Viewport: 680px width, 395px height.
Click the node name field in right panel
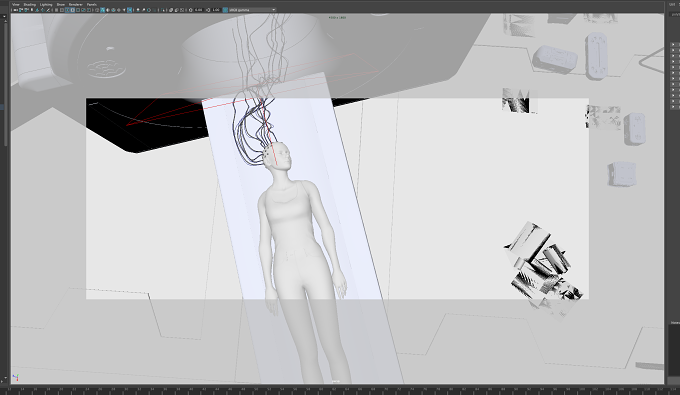675,14
